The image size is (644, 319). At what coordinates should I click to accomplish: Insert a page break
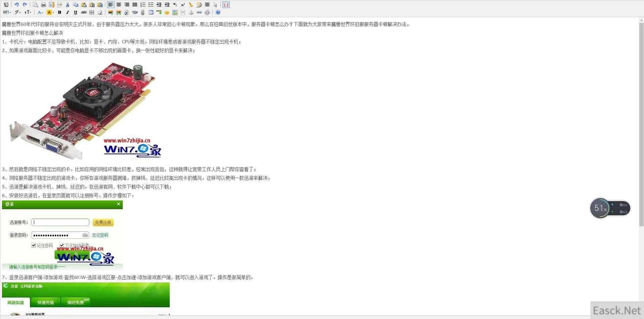point(183,12)
